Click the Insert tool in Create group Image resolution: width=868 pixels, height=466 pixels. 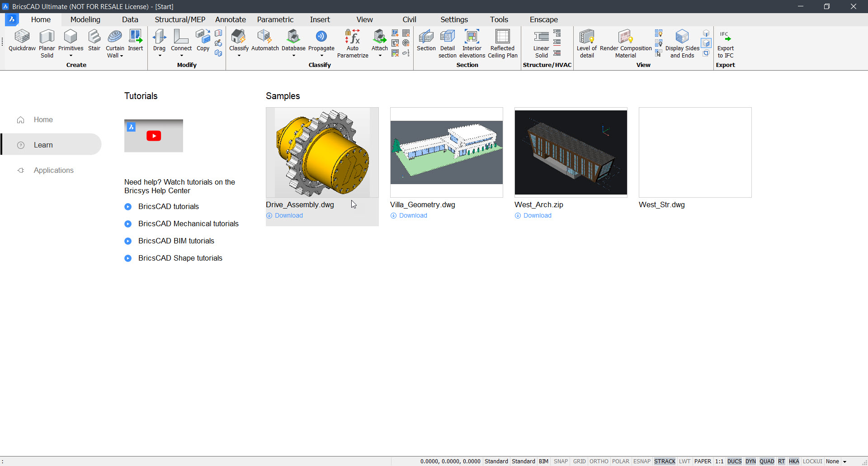click(135, 41)
